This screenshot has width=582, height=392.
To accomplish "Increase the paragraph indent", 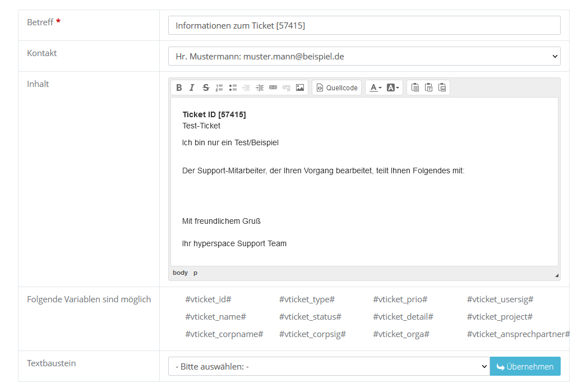I will point(260,87).
